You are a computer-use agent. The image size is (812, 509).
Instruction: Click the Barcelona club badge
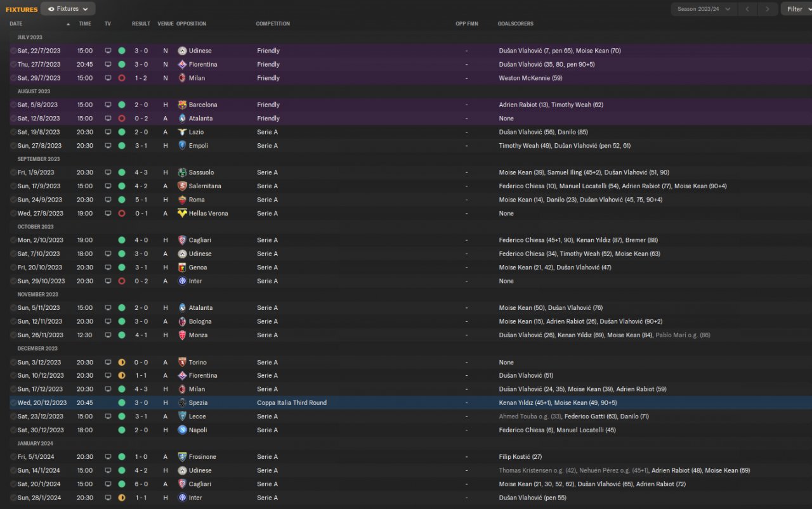coord(182,105)
